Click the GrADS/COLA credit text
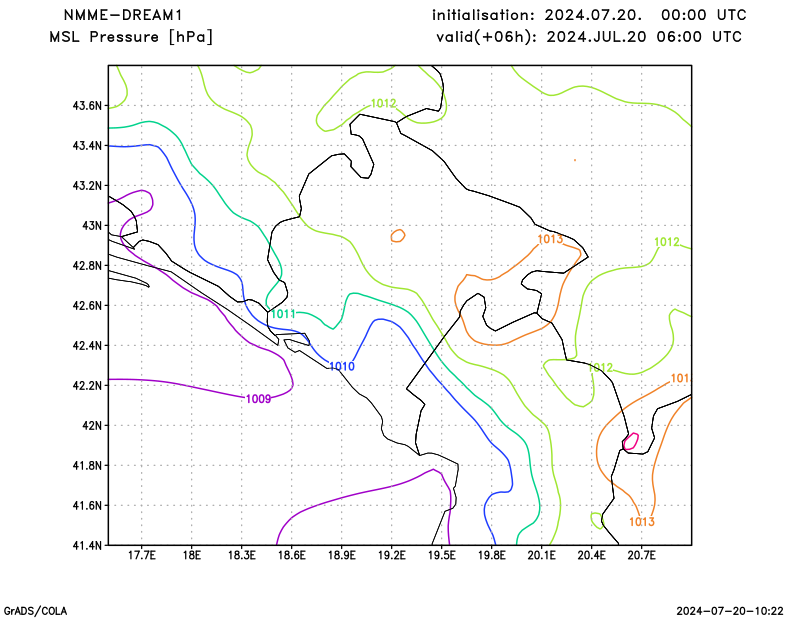 point(35,611)
